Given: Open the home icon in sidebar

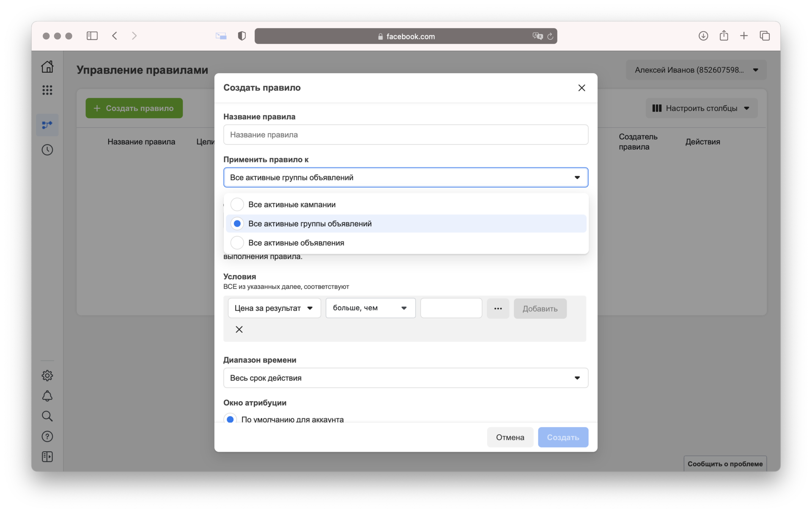Looking at the screenshot, I should point(47,66).
